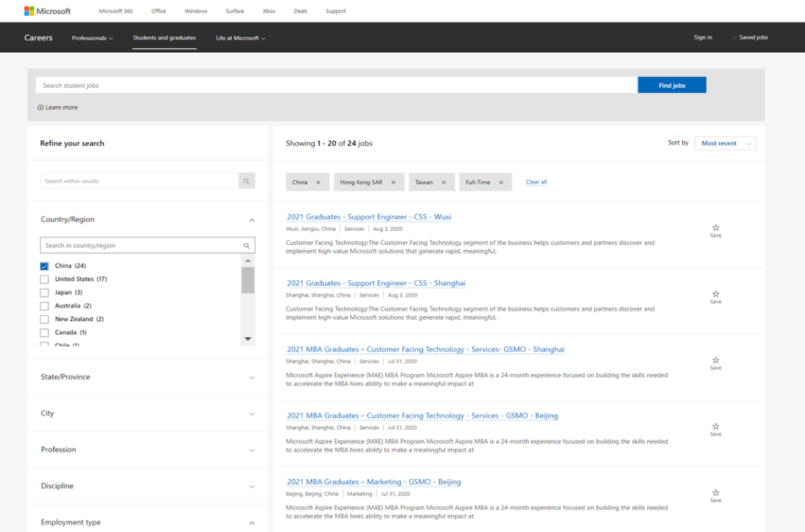Open 2021 Graduates Support Engineer CSS Wuxi job
The height and width of the screenshot is (532, 805).
coord(369,217)
